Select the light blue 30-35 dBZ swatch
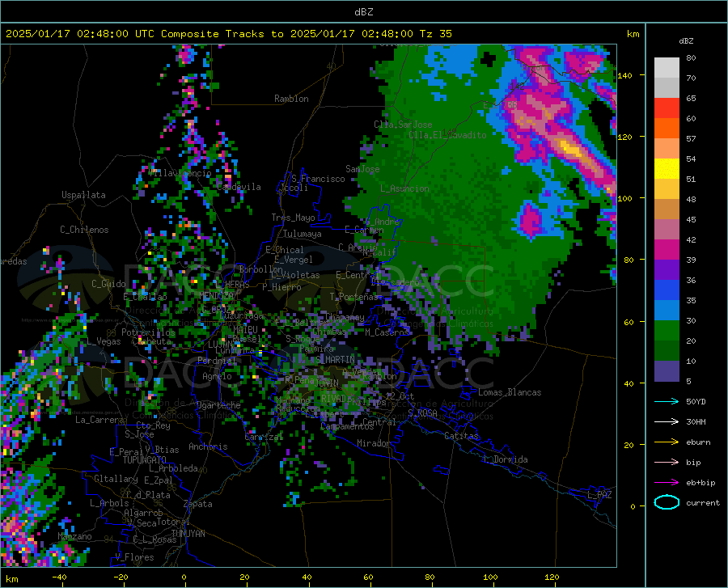The image size is (728, 588). [667, 311]
